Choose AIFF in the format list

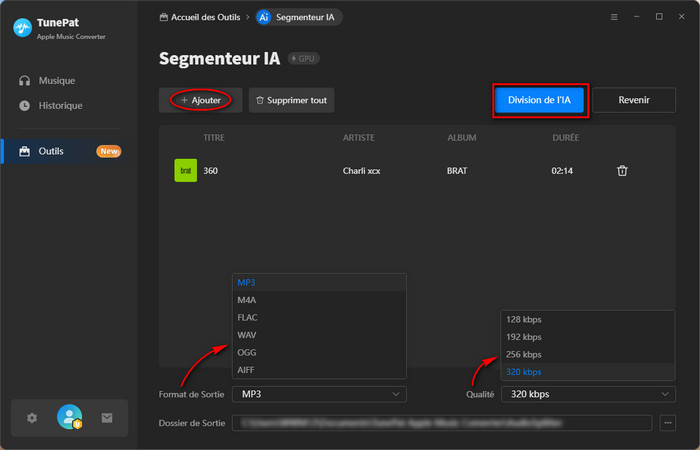[319, 370]
